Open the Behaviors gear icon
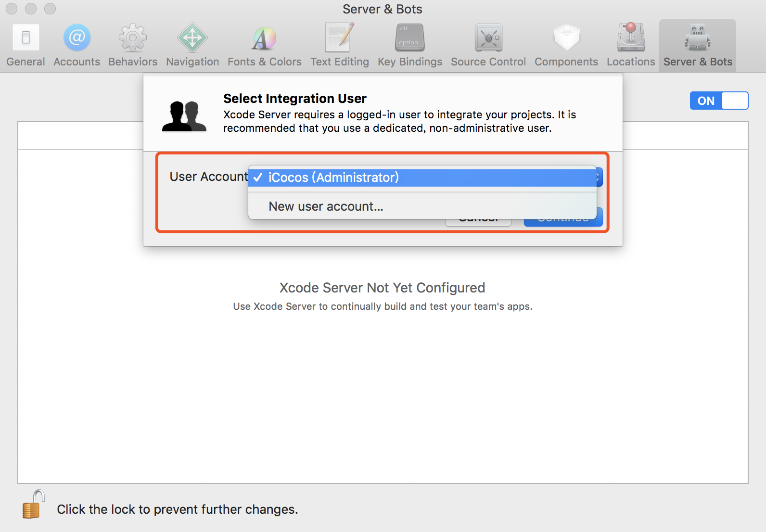The width and height of the screenshot is (766, 532). point(133,38)
